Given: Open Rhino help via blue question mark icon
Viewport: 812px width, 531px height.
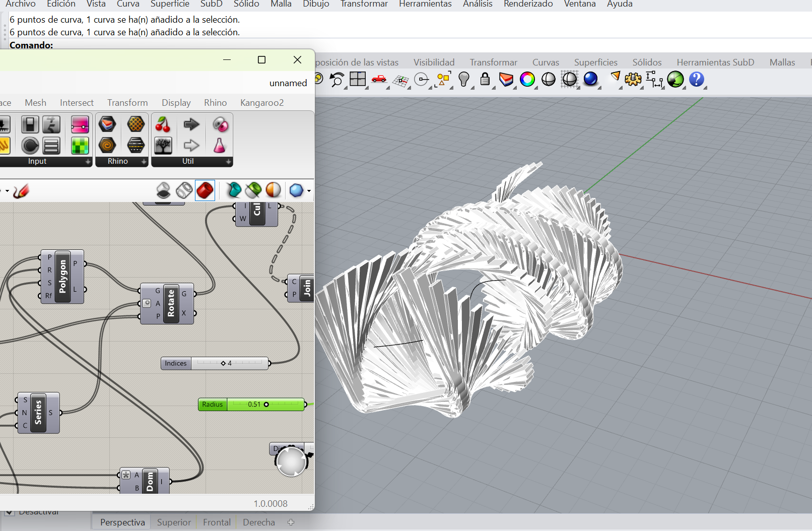Looking at the screenshot, I should click(x=696, y=80).
